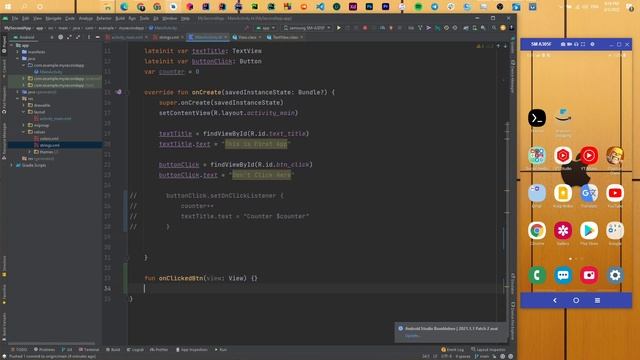Viewport: 640px width, 360px height.
Task: Open the Profiler tool window
Action: click(x=159, y=350)
